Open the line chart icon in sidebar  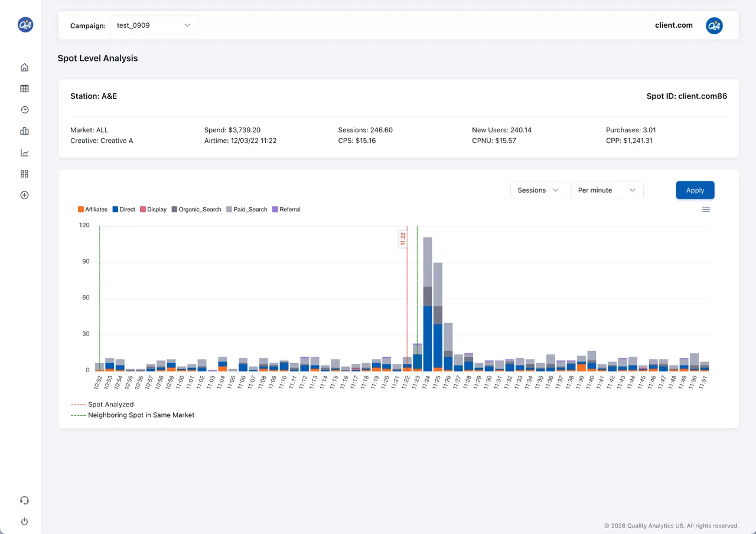(24, 152)
